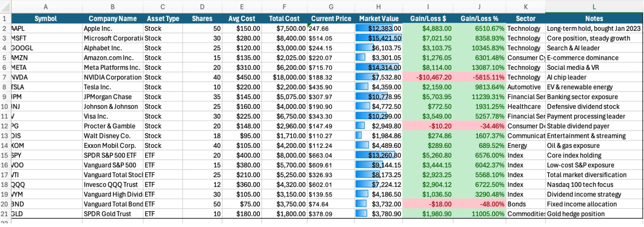Click the Current Price header cell
Screen dimensions: 644x227
click(x=331, y=19)
